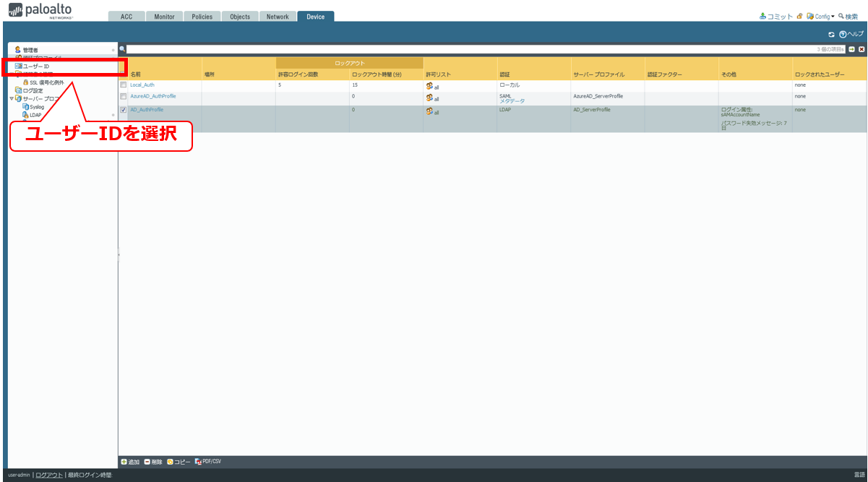This screenshot has height=482, width=868.
Task: Check the AzureAD_AuthProfile row checkbox
Action: coord(124,96)
